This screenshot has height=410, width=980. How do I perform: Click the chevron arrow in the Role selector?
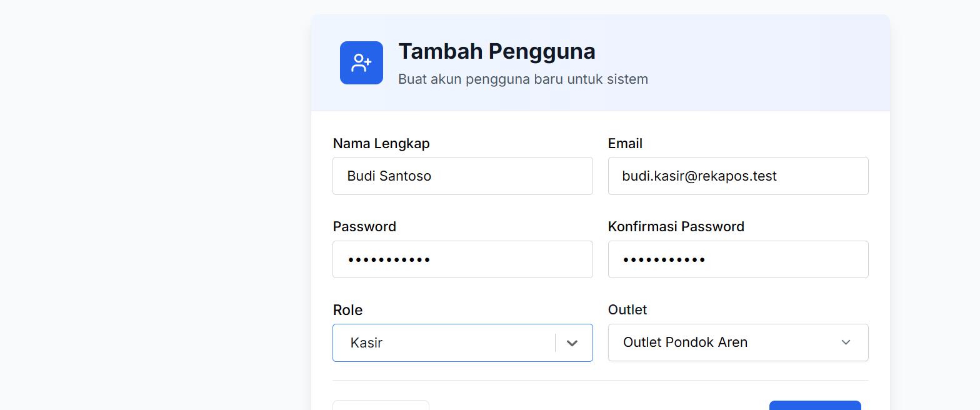click(x=572, y=343)
